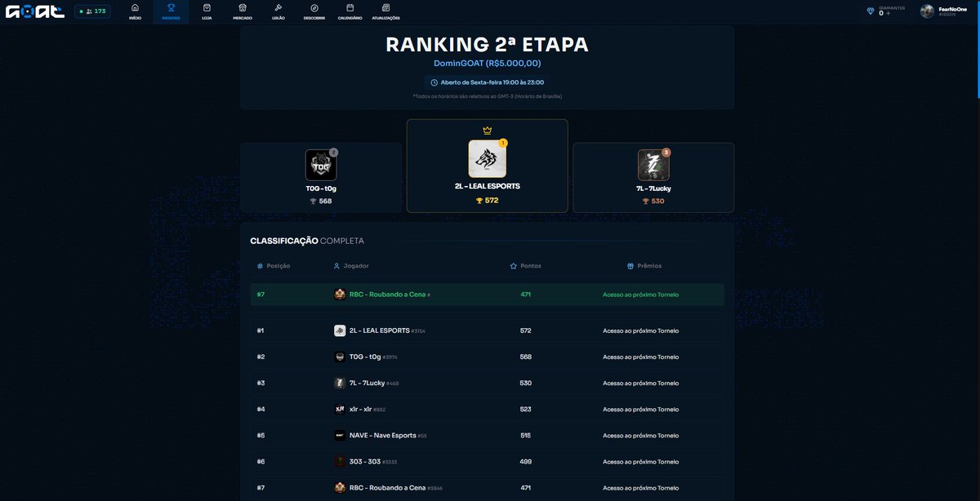Click position #4 in the list
This screenshot has width=980, height=501.
(x=261, y=409)
